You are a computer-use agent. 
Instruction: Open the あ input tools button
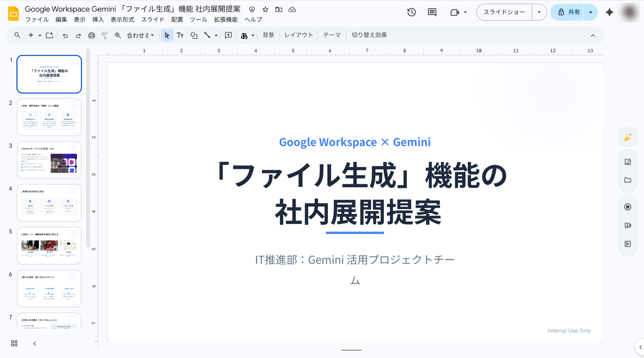[244, 36]
